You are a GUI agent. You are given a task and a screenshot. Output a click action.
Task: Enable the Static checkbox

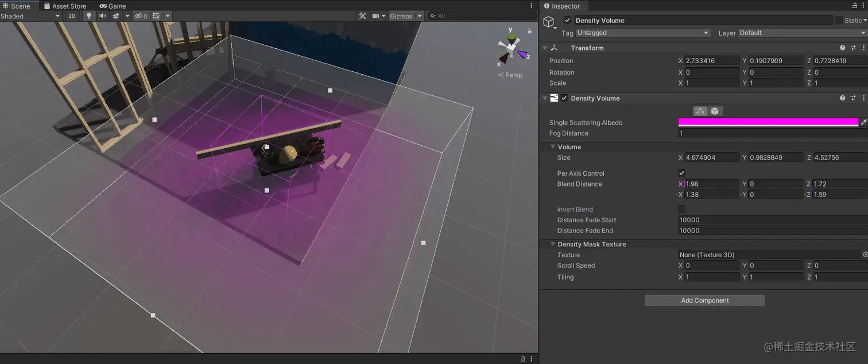tap(839, 20)
